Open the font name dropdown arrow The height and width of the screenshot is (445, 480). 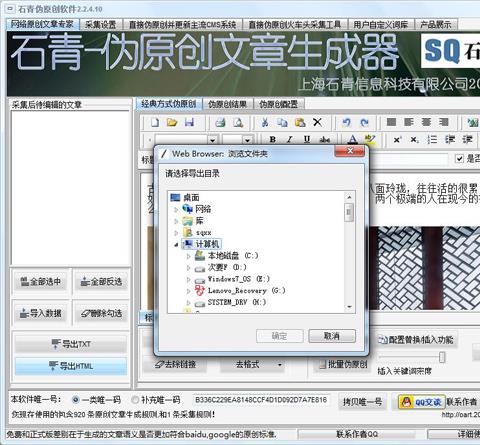[x=212, y=140]
